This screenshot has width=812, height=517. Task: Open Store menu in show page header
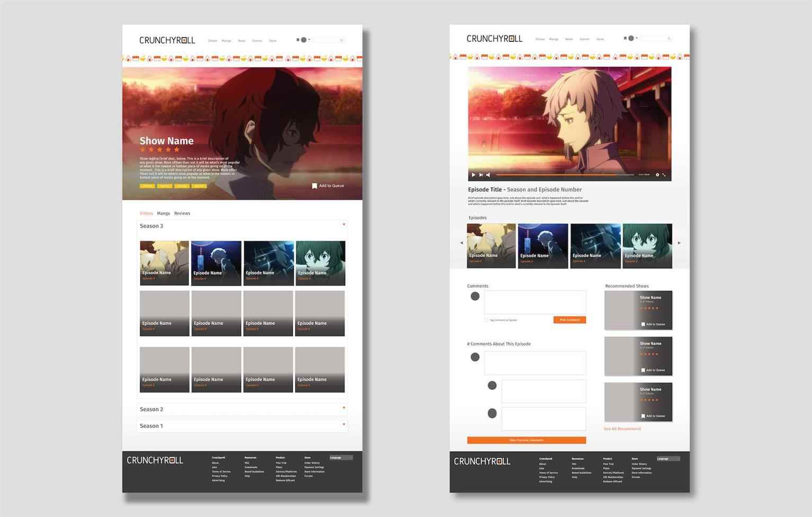[x=273, y=41]
